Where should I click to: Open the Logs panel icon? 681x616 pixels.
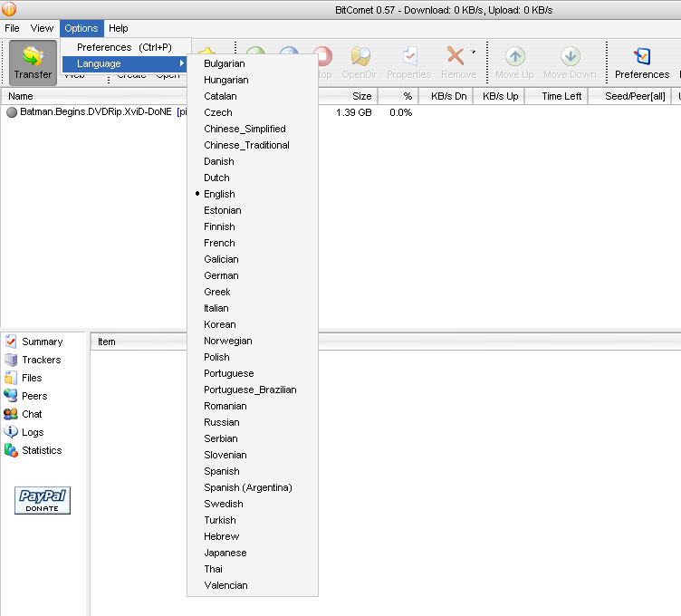11,432
